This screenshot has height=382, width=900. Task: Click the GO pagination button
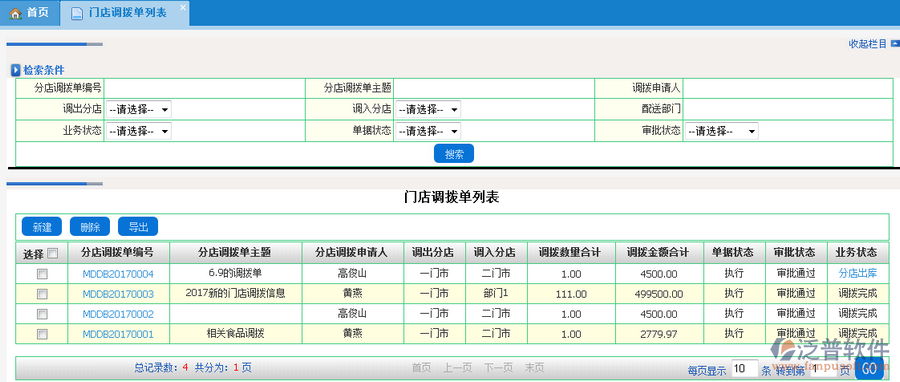[x=869, y=368]
